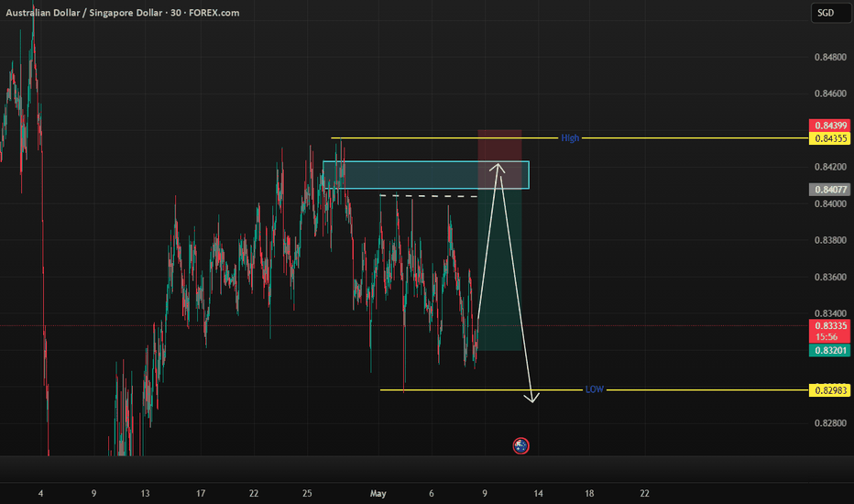Click the Australia economic event flag icon
Image resolution: width=854 pixels, height=504 pixels.
pyautogui.click(x=520, y=445)
